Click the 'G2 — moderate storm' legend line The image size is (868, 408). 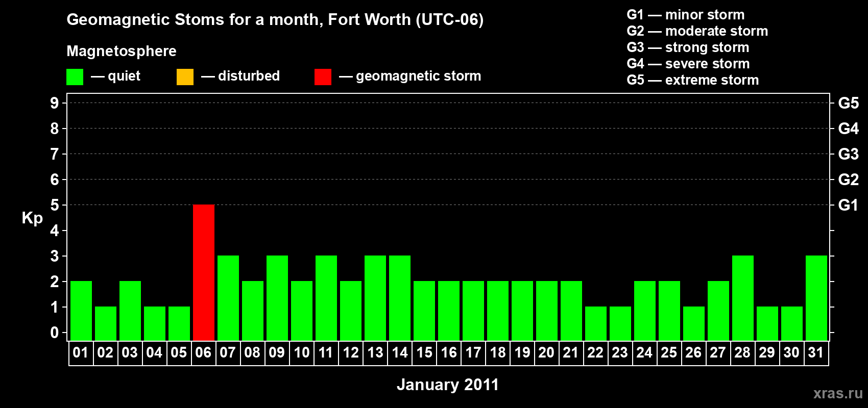697,31
